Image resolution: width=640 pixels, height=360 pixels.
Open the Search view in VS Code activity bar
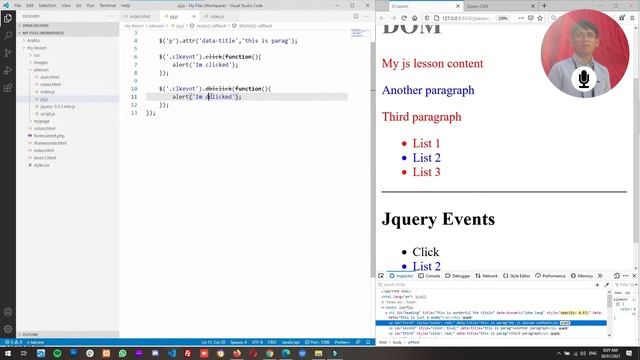coord(8,36)
